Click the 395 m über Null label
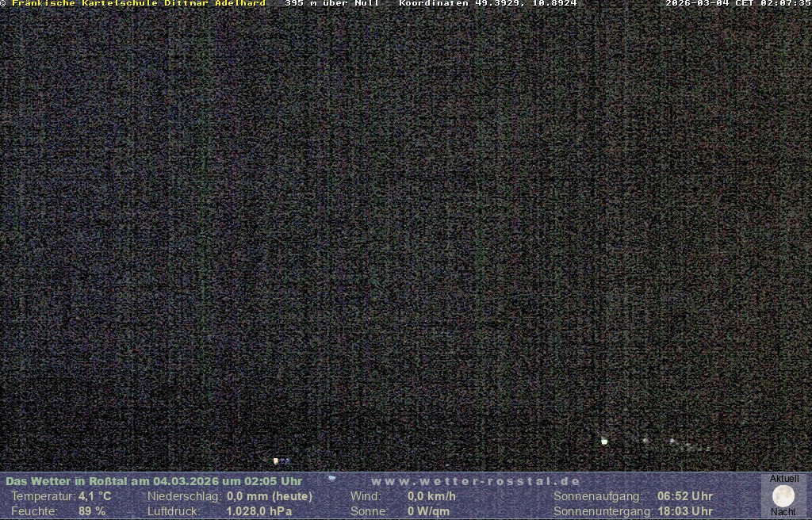Screen dimensions: 812x520 pos(332,4)
